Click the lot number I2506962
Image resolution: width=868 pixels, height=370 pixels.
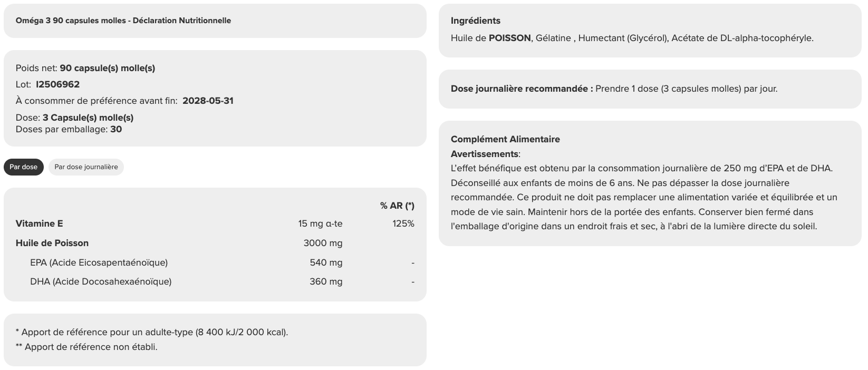point(57,84)
